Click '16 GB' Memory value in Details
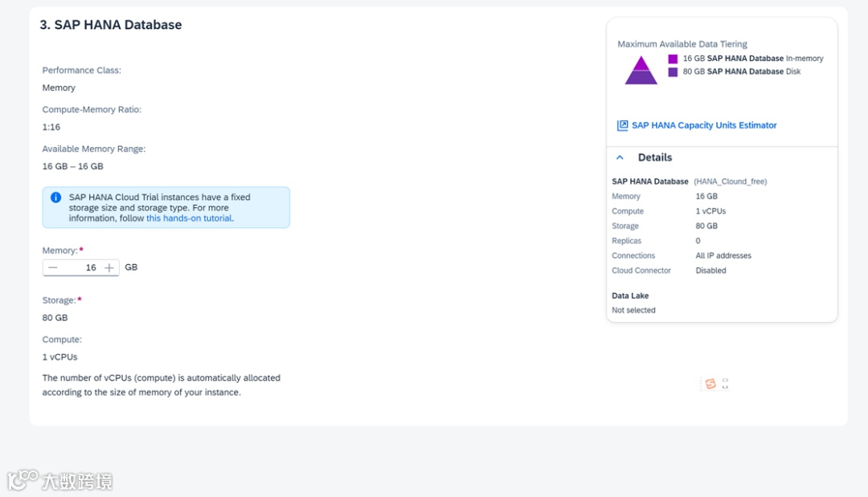The image size is (868, 497). [706, 196]
